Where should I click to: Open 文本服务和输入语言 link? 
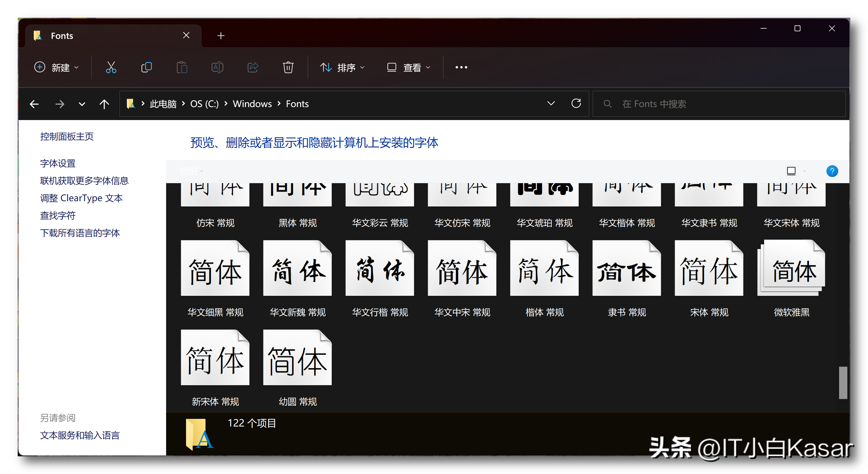tap(80, 435)
